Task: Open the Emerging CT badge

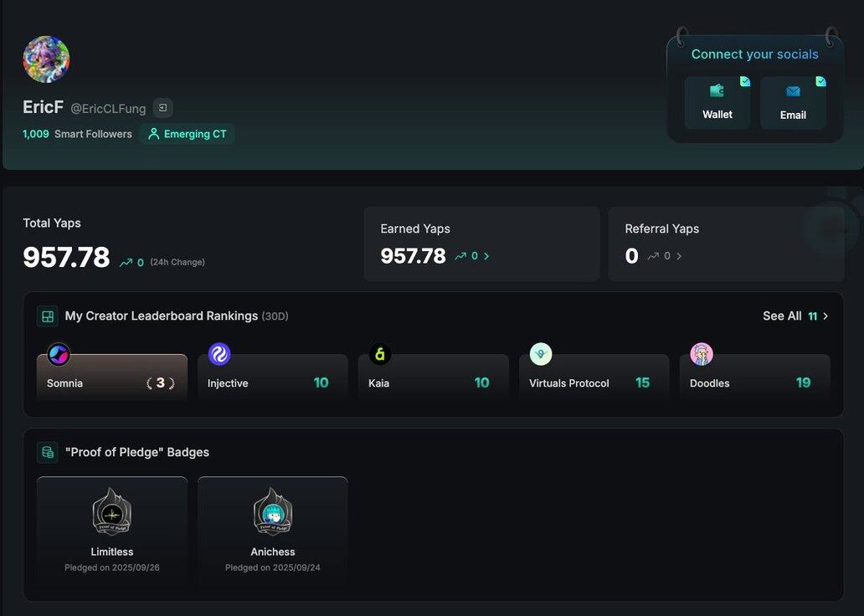Action: [x=187, y=134]
